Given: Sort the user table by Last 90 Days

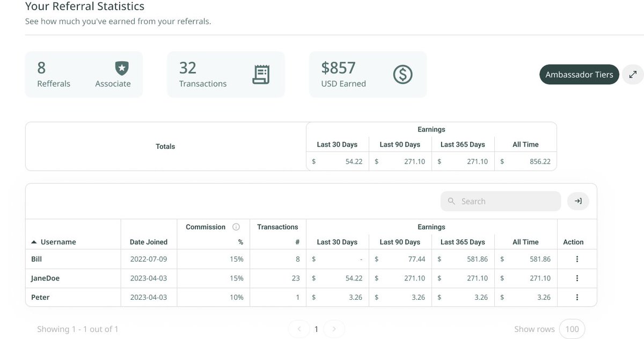Looking at the screenshot, I should coord(400,242).
